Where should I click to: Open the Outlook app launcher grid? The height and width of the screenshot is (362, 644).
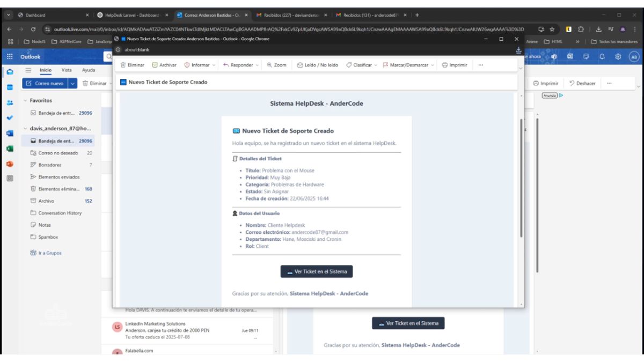10,57
